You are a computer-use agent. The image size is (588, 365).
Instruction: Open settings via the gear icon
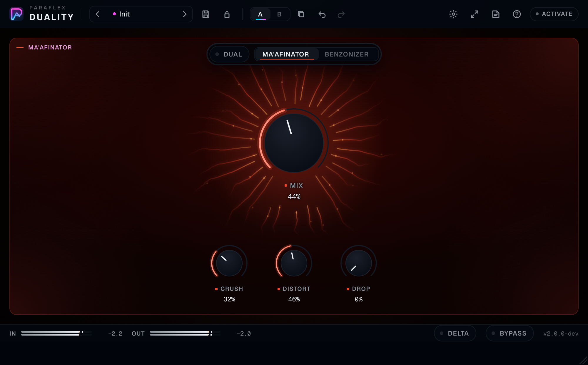click(453, 14)
